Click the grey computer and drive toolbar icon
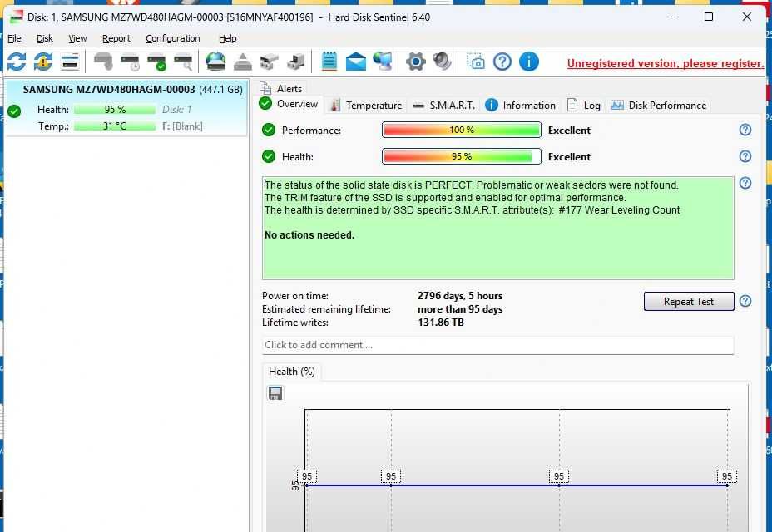The image size is (772, 532). click(x=296, y=62)
